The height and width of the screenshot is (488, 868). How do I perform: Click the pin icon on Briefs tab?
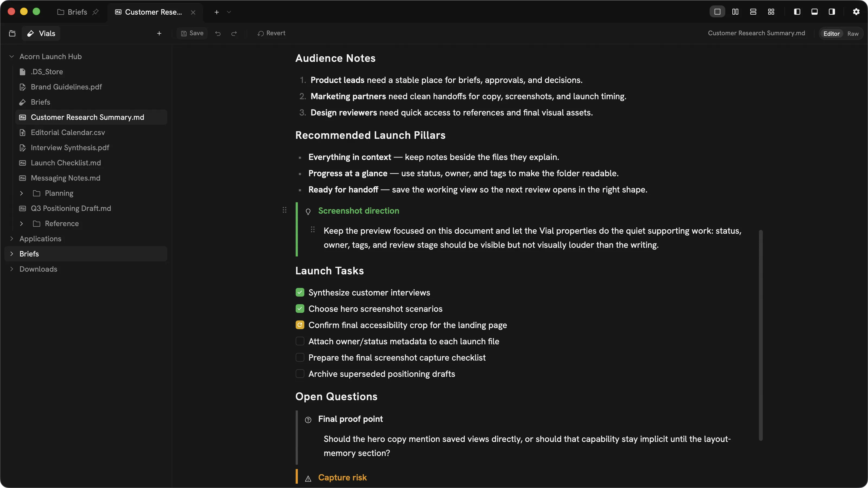(95, 12)
